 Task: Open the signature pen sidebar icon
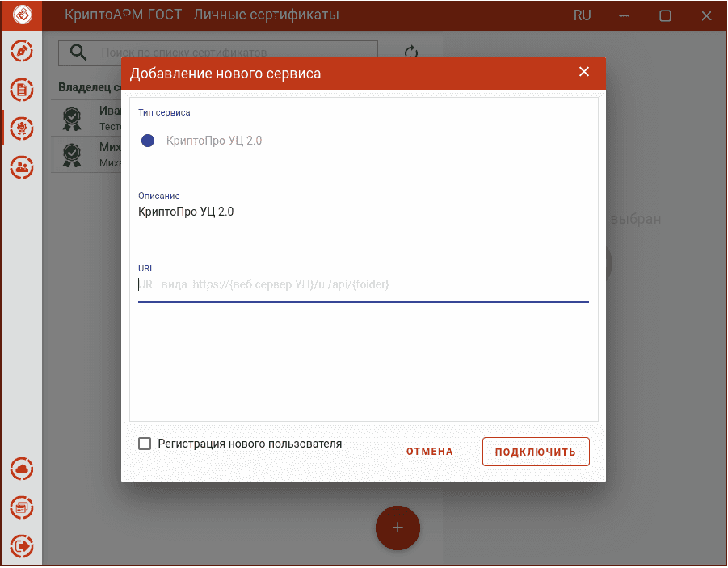[22, 51]
